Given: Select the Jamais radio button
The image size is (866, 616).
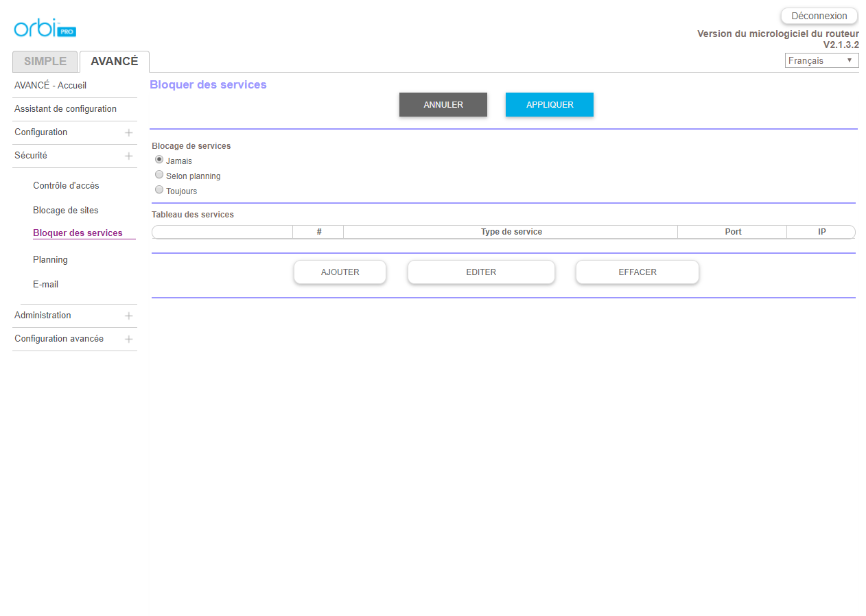Looking at the screenshot, I should click(159, 159).
